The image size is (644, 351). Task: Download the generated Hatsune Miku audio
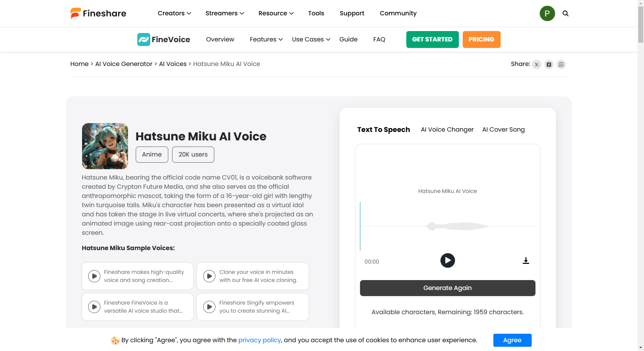click(526, 260)
